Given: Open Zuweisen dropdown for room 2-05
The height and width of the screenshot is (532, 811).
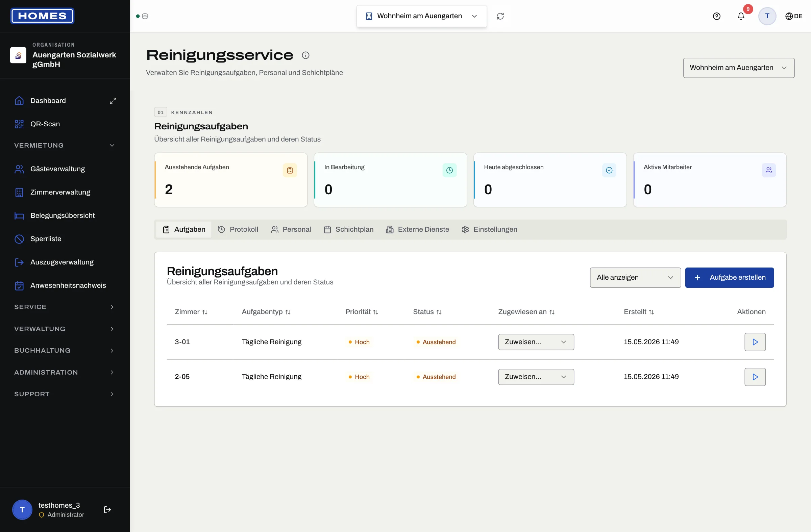Looking at the screenshot, I should pyautogui.click(x=536, y=377).
